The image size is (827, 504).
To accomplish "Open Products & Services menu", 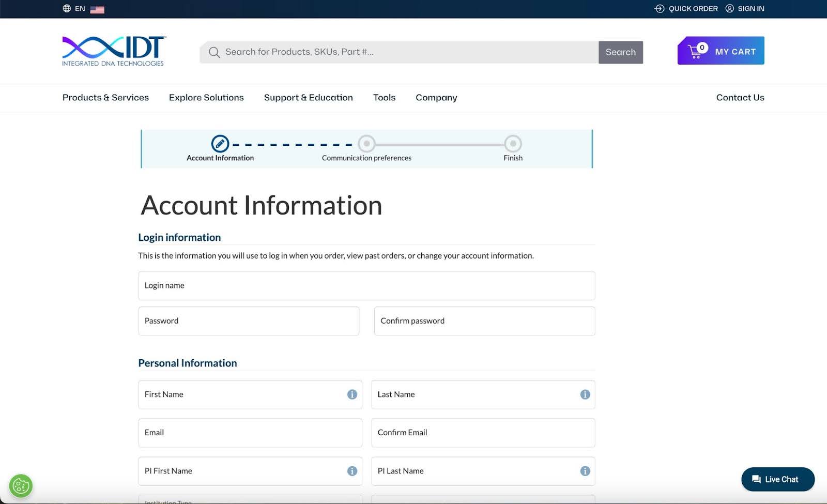I will [x=105, y=98].
